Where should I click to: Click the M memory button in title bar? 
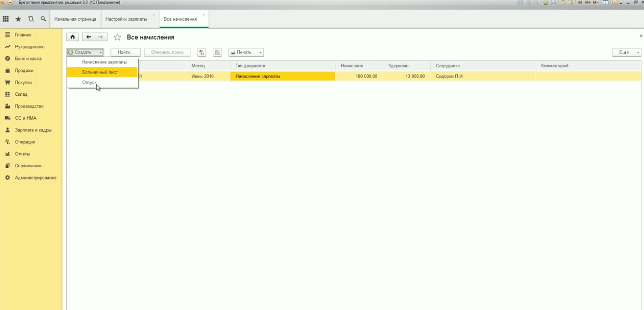[580, 3]
